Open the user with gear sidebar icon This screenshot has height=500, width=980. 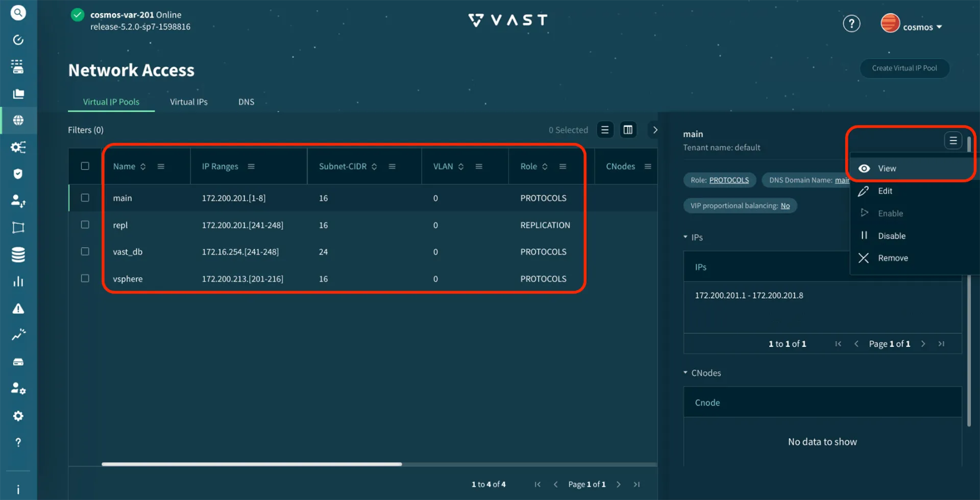[18, 389]
